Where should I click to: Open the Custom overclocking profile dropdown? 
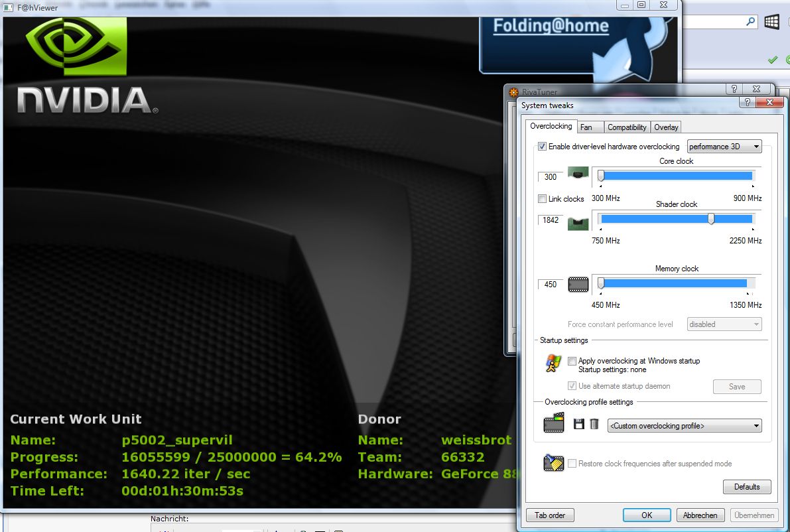[684, 426]
